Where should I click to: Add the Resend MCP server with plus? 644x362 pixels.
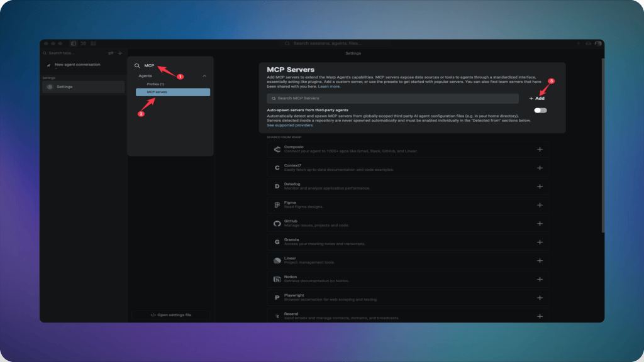tap(540, 317)
